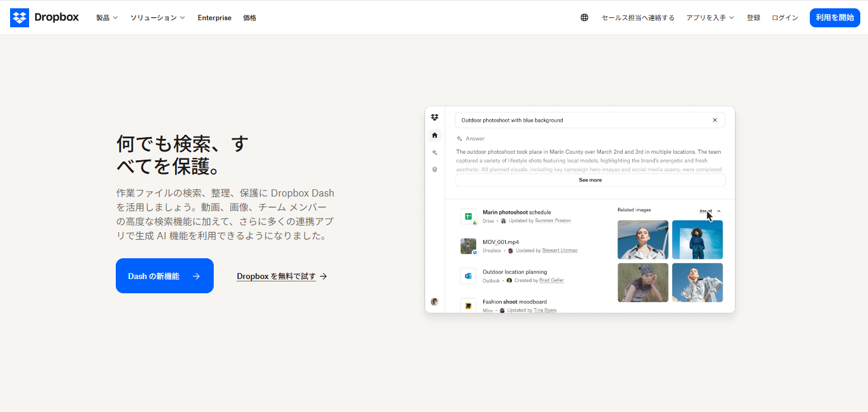Screen dimensions: 868x412
Task: Click the Dropbox を無料で試す link
Action: coord(281,276)
